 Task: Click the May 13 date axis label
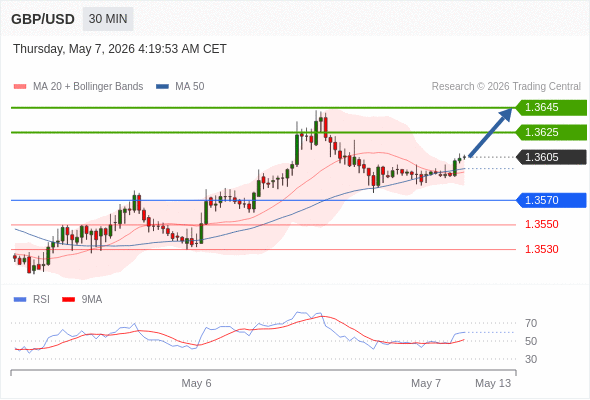pos(493,383)
